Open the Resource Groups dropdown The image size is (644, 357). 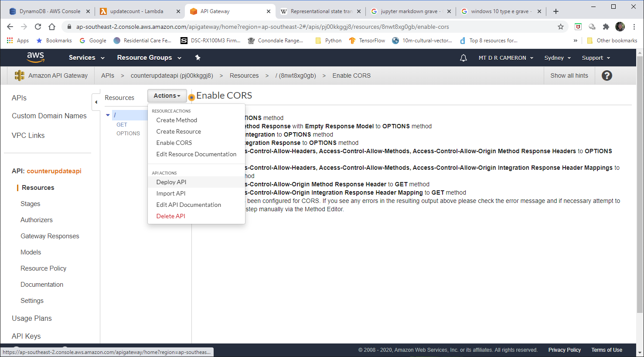click(x=149, y=58)
